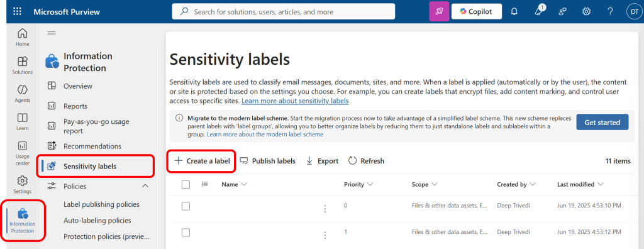Viewport: 644px width, 249px height.
Task: Open the Copilot button
Action: [477, 11]
